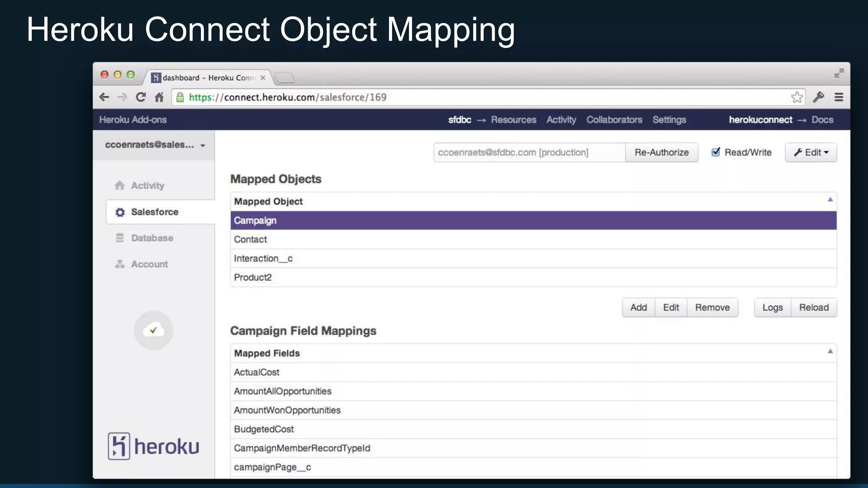
Task: Sort by the Mapped Fields column arrow
Action: click(830, 351)
